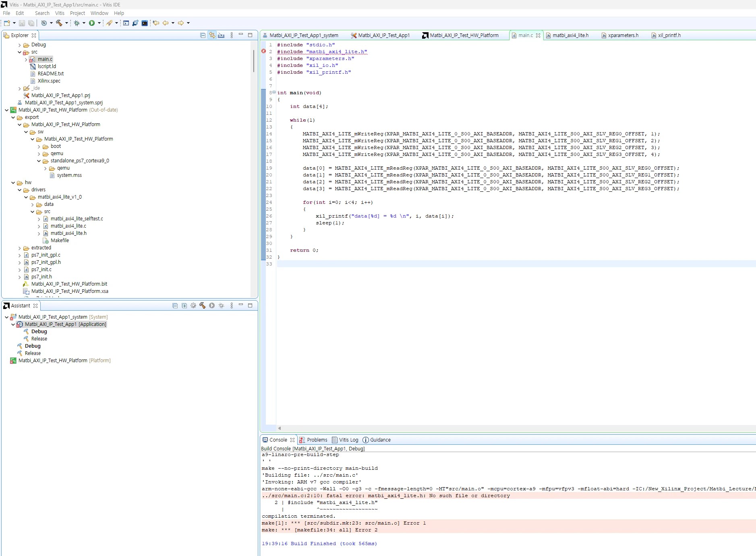Expand the Debug folder in Explorer
Image resolution: width=756 pixels, height=556 pixels.
pos(19,45)
